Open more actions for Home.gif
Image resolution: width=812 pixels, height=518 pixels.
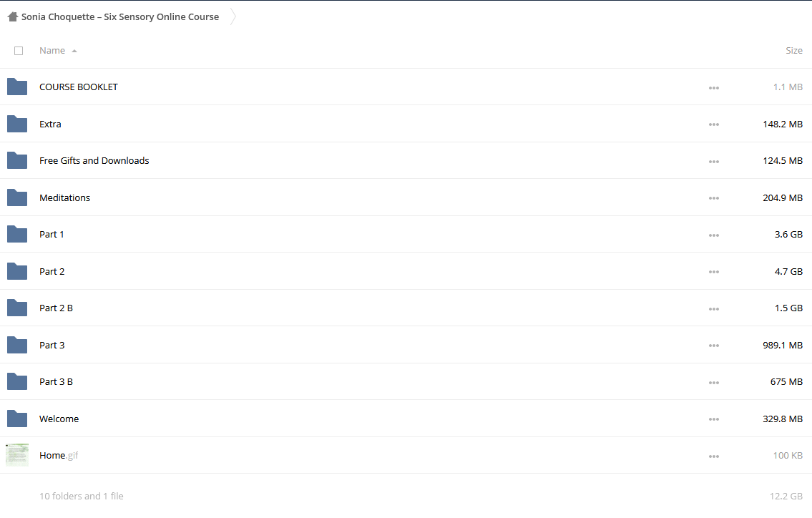713,456
